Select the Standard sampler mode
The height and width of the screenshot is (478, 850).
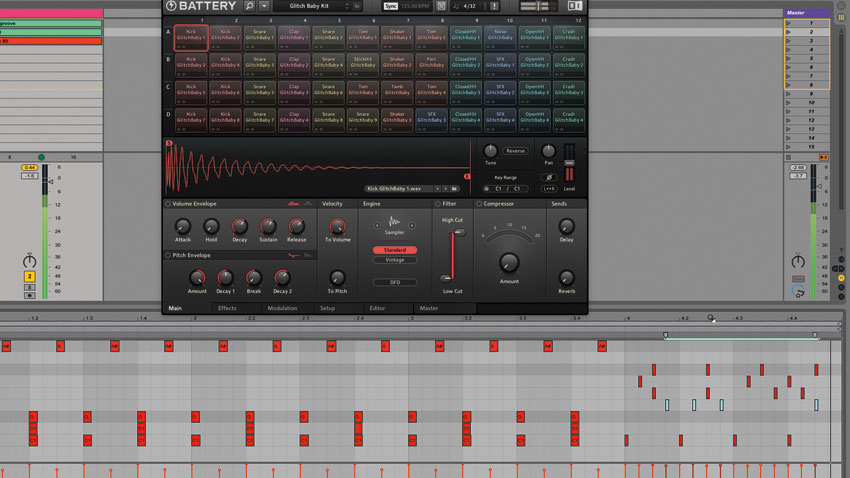tap(395, 250)
